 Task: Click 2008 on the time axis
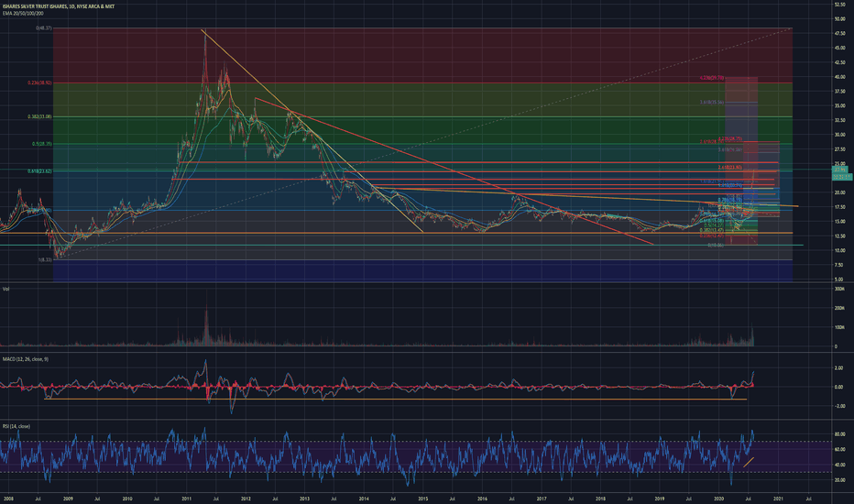tap(7, 499)
